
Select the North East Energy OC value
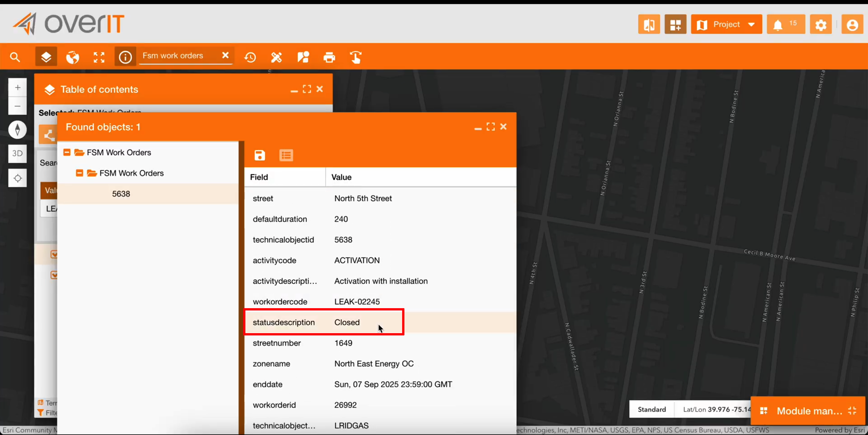pyautogui.click(x=374, y=364)
